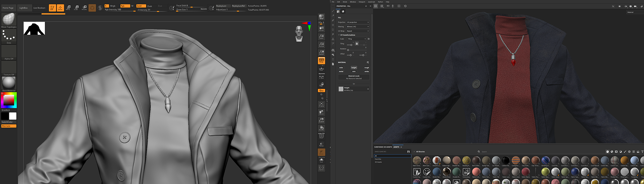Open the Filtering Bilinear HQ dropdown
Image resolution: width=644 pixels, height=184 pixels.
coord(358,27)
